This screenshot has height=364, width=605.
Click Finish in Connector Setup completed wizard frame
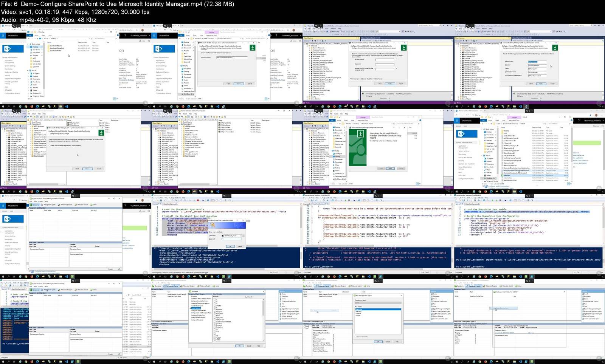tap(390, 169)
